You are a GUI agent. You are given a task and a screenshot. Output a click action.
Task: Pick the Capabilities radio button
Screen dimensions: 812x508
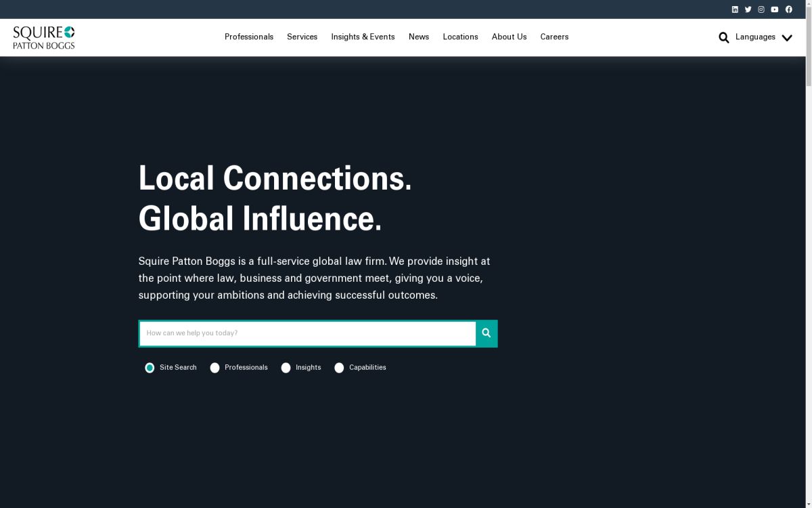(x=339, y=368)
